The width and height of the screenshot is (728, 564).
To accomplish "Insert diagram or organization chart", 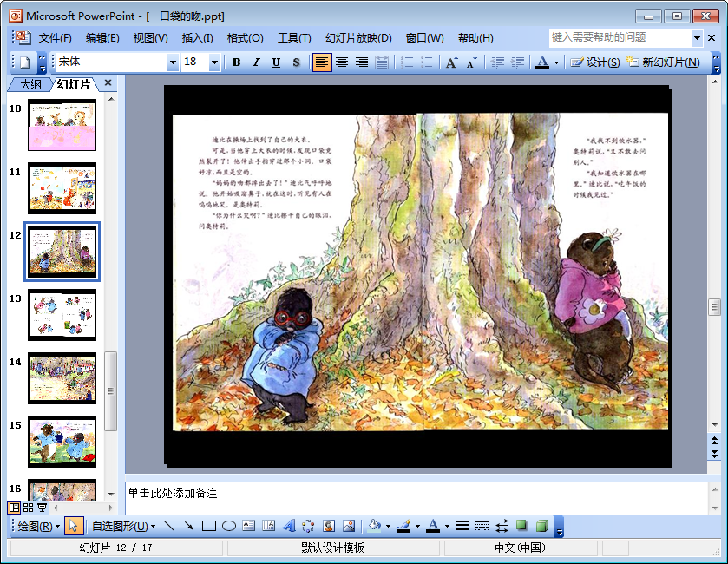I will (308, 526).
